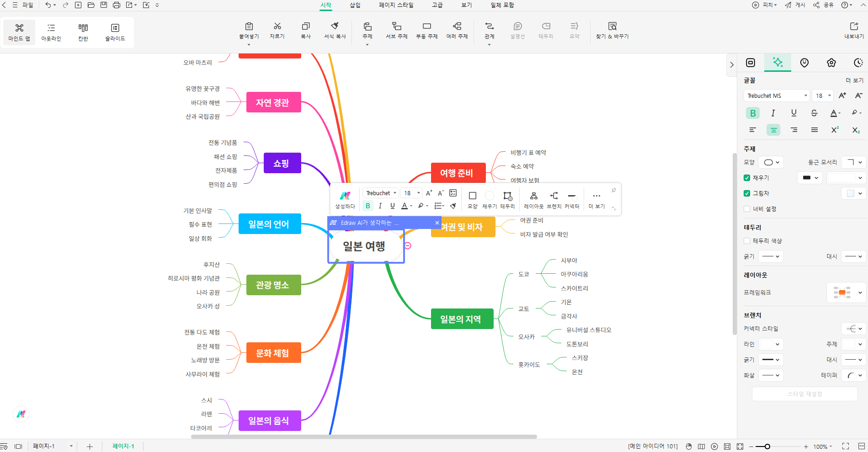Open the Page Style ribbon tab
The width and height of the screenshot is (868, 452).
click(x=396, y=5)
